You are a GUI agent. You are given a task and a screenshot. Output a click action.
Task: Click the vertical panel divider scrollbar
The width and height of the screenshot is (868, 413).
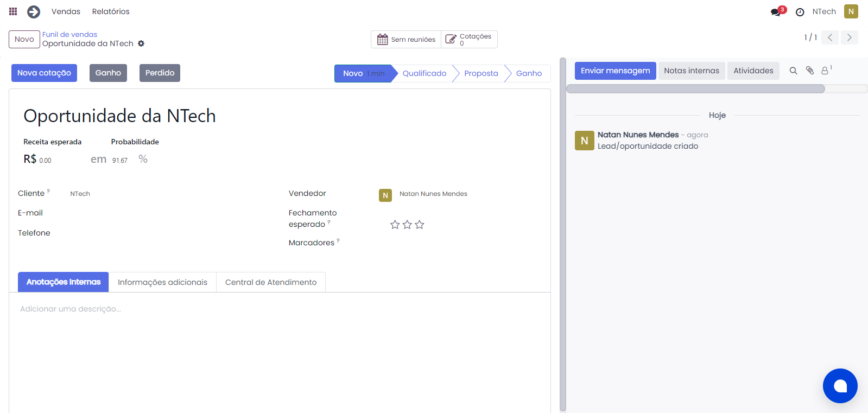pos(563,234)
